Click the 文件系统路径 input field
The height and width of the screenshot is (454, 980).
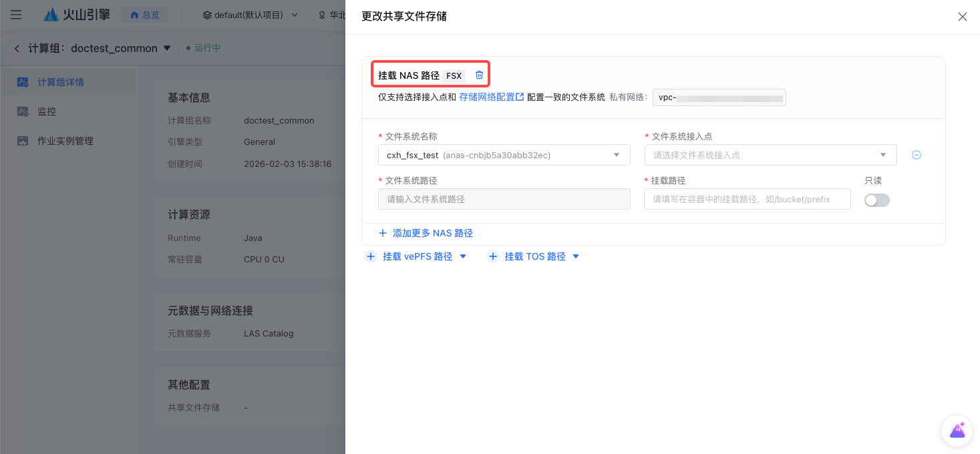tap(504, 199)
